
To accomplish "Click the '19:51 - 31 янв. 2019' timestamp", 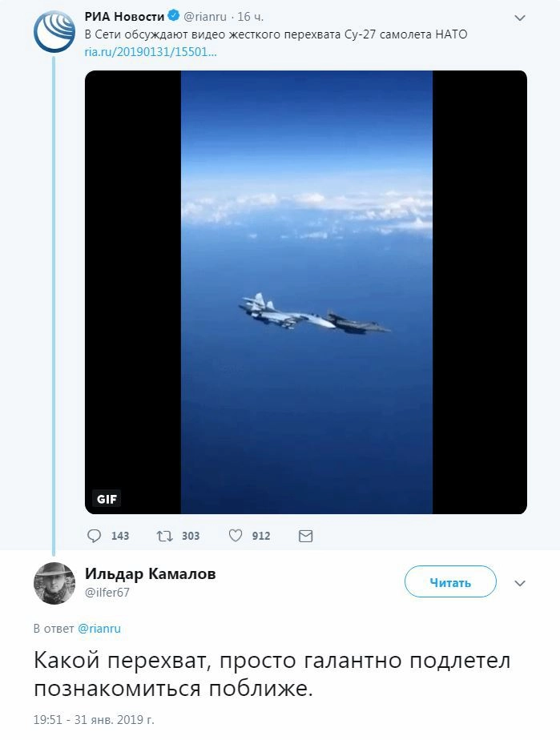I will pyautogui.click(x=94, y=719).
